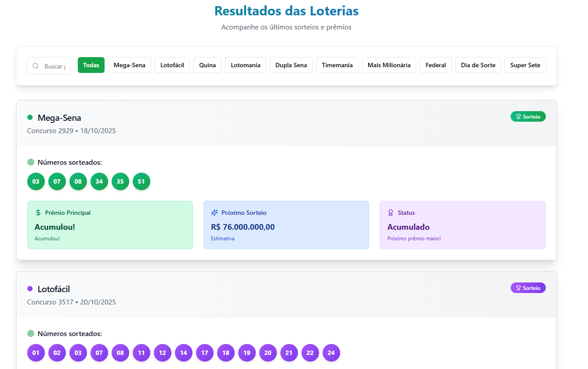The width and height of the screenshot is (588, 369).
Task: Choose the Mais Milionária filter
Action: click(389, 65)
